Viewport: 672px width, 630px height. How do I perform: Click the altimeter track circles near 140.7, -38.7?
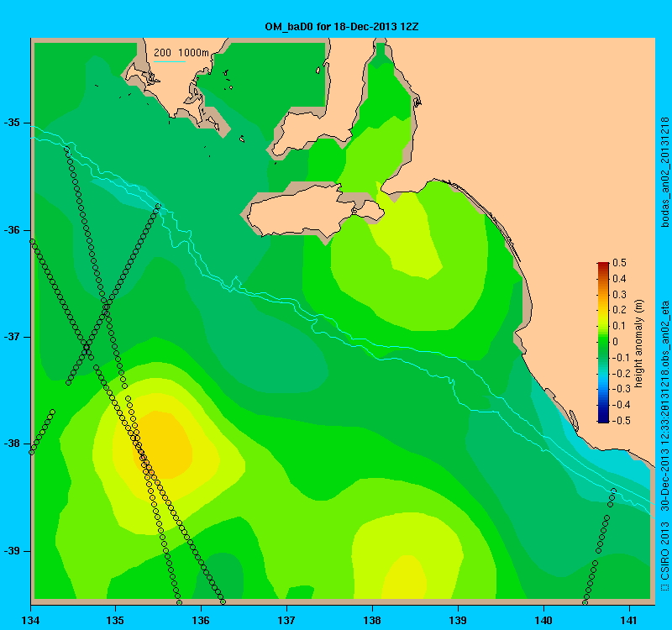coord(605,521)
